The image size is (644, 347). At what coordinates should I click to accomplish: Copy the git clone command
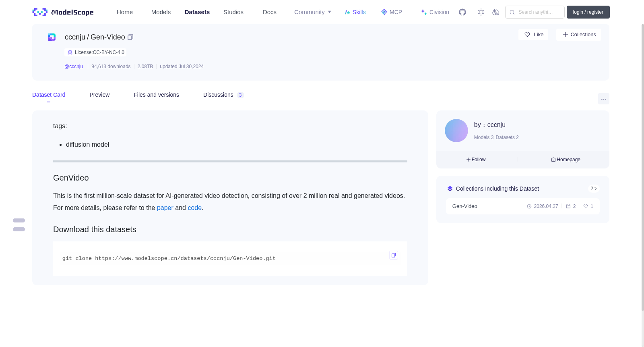394,255
